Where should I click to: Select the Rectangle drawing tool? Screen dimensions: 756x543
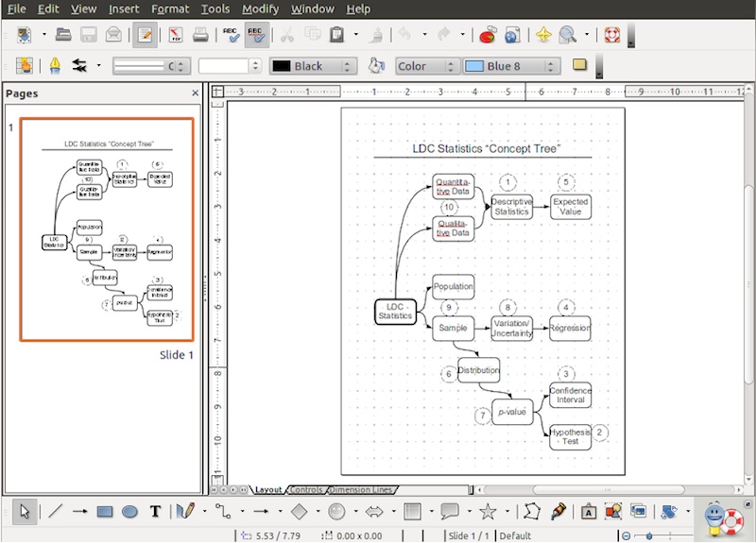[105, 512]
